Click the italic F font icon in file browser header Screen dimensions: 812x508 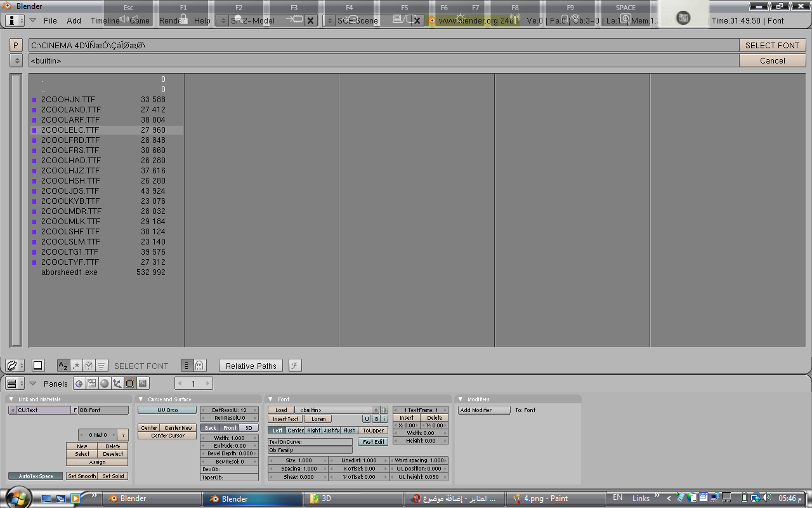[295, 366]
